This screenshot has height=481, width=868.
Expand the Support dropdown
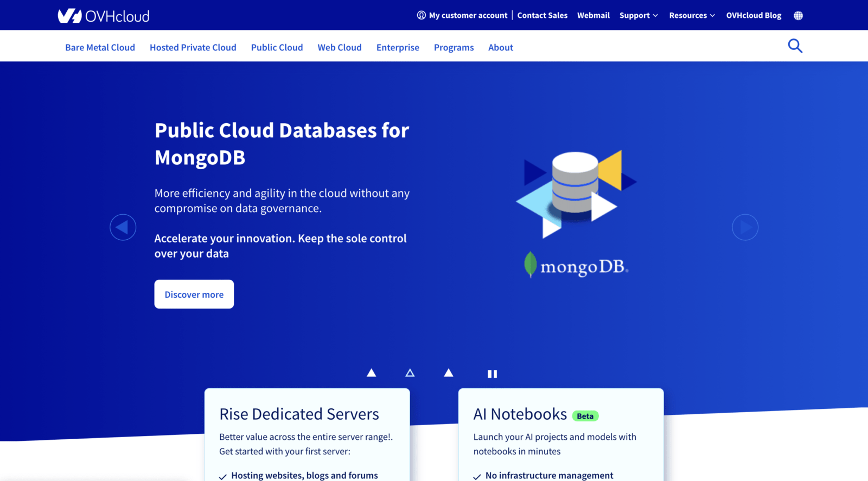tap(639, 15)
